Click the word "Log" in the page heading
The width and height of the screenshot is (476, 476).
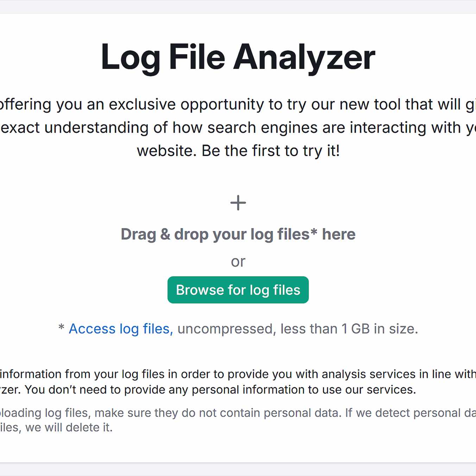(130, 58)
